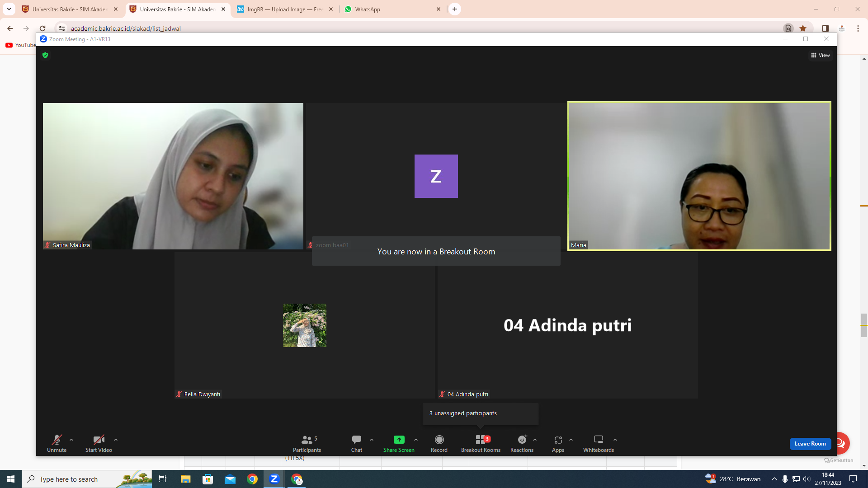Close the WhatsApp browser tab
Screen dimensions: 868x488
click(x=439, y=9)
